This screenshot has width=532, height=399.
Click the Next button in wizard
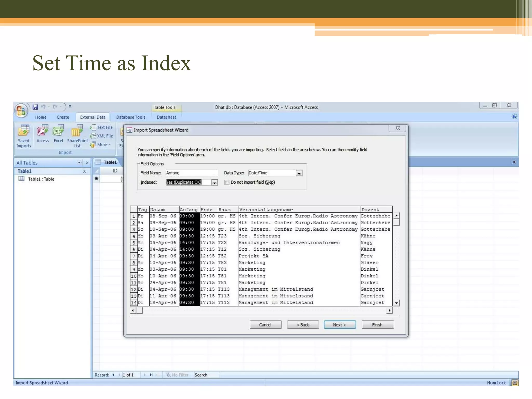340,325
